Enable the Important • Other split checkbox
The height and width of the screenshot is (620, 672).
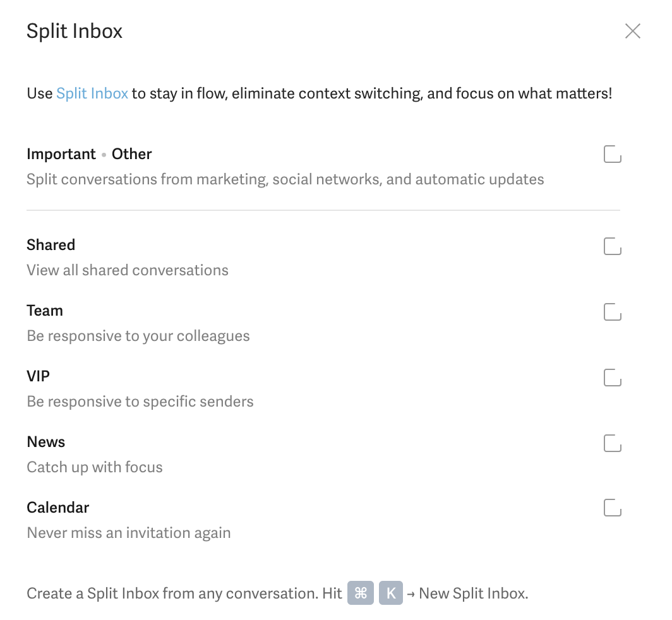612,154
